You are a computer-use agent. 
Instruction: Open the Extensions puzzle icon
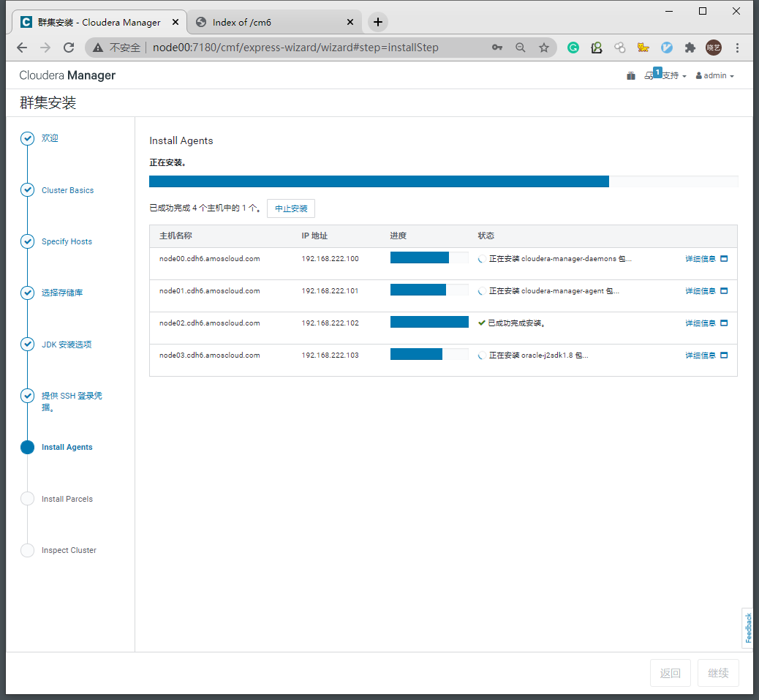point(690,48)
